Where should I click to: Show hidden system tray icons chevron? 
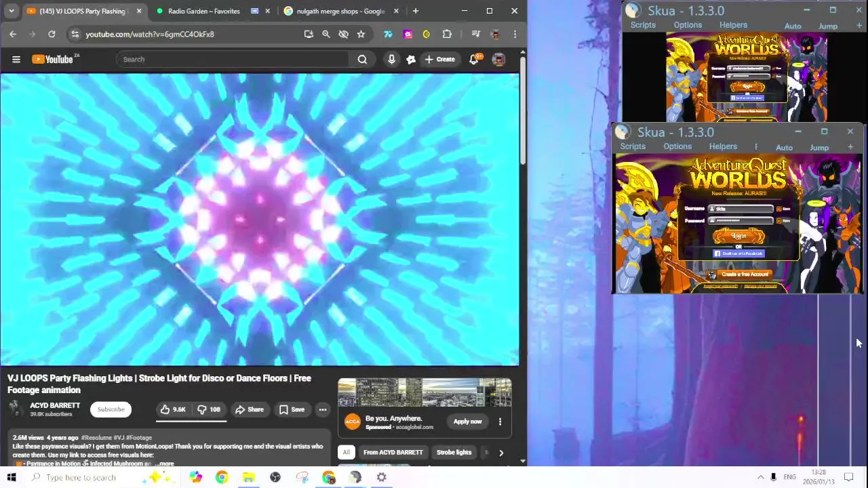click(760, 477)
